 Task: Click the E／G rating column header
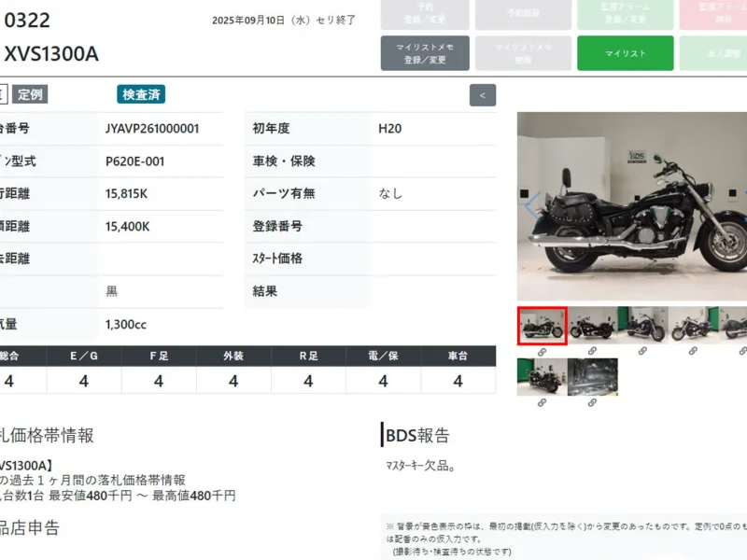(84, 357)
